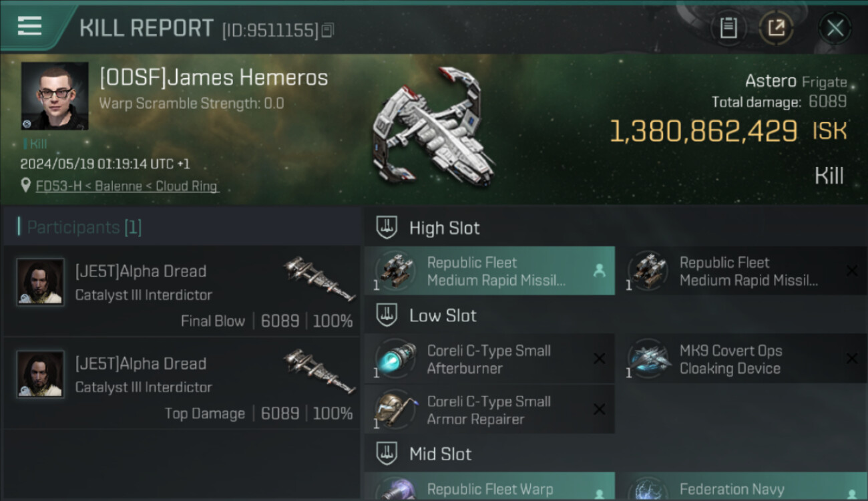868x501 pixels.
Task: Open Alpha Dread Final Blow portrait
Action: click(x=41, y=283)
